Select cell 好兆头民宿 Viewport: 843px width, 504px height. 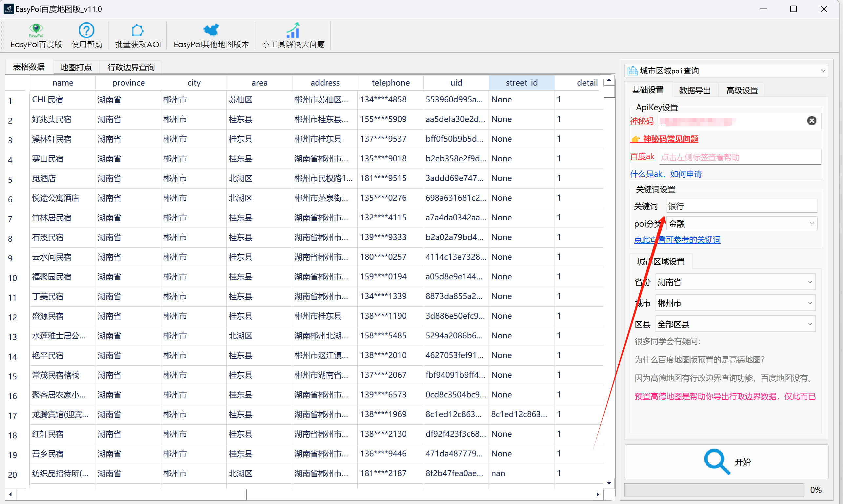click(x=63, y=119)
